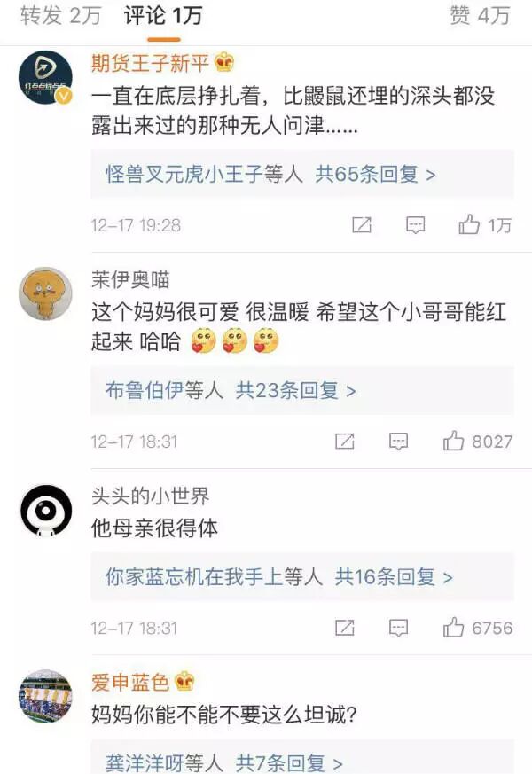Viewport: 532px width, 774px height.
Task: Expand the 共23条回复 replies thread
Action: tap(295, 390)
